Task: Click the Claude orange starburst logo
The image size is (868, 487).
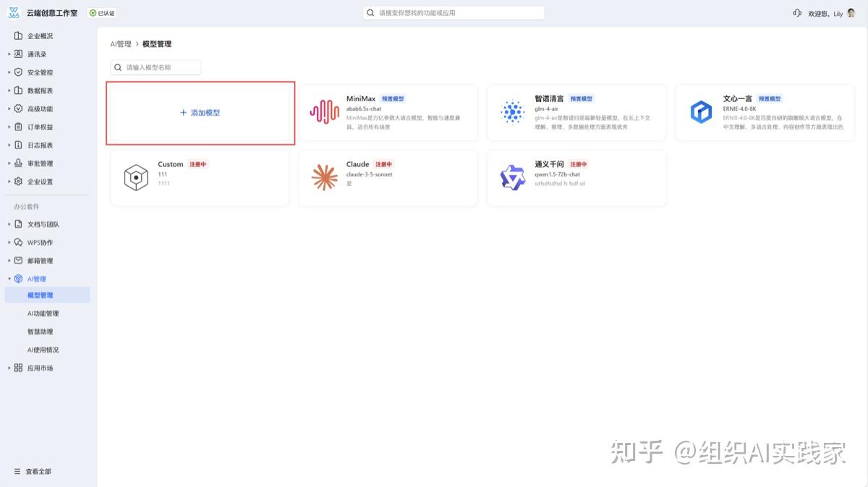Action: pyautogui.click(x=324, y=178)
